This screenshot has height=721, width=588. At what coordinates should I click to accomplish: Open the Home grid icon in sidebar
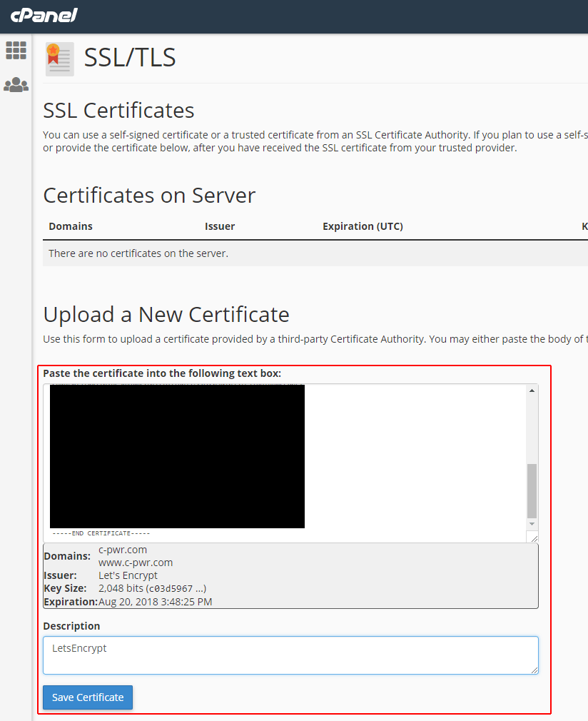click(16, 50)
